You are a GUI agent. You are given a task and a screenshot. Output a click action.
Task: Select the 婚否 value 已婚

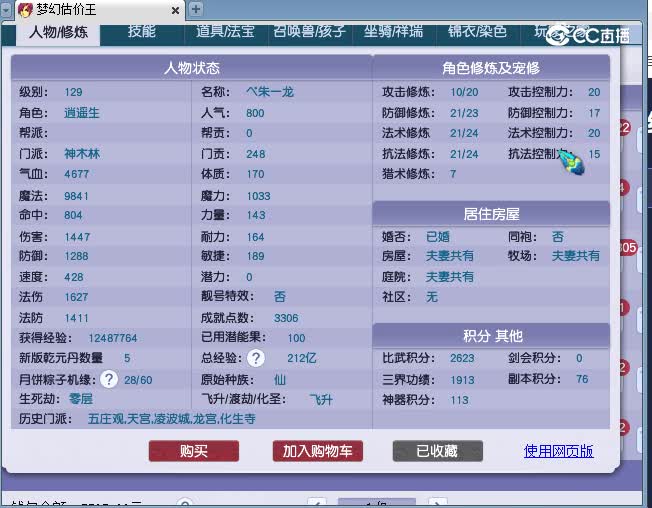click(438, 237)
